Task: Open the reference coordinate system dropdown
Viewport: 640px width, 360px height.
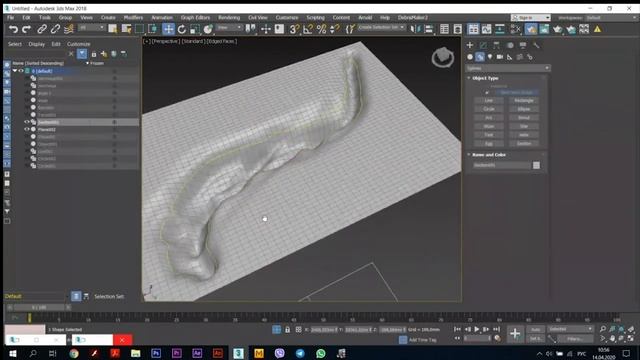Action: click(x=229, y=28)
